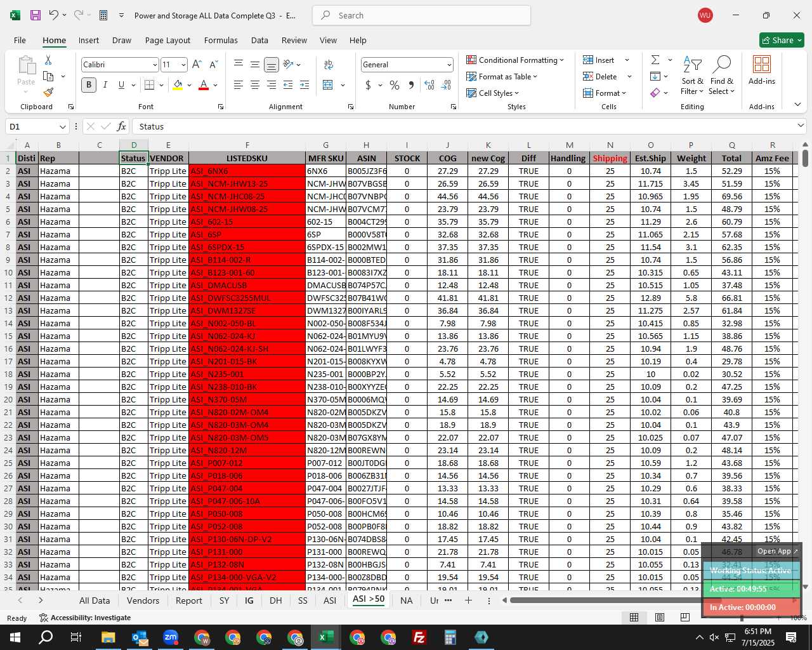
Task: Switch to Page Layout view icon
Action: 660,617
